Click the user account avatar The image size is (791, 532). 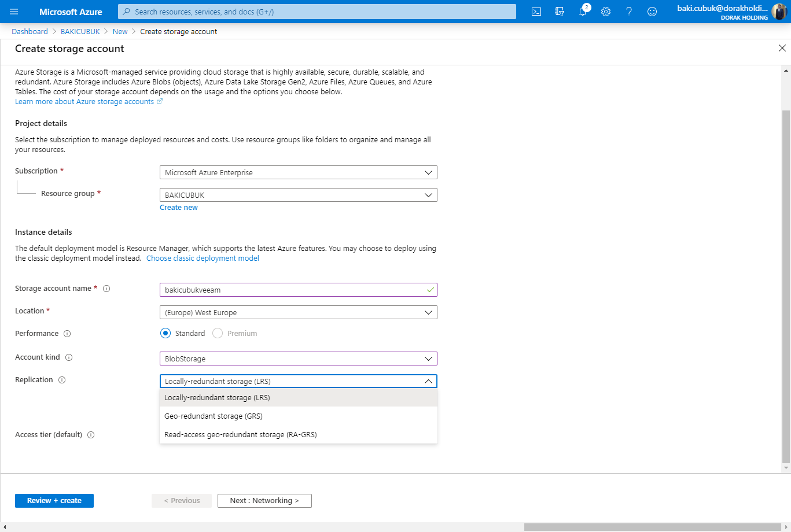pos(779,12)
